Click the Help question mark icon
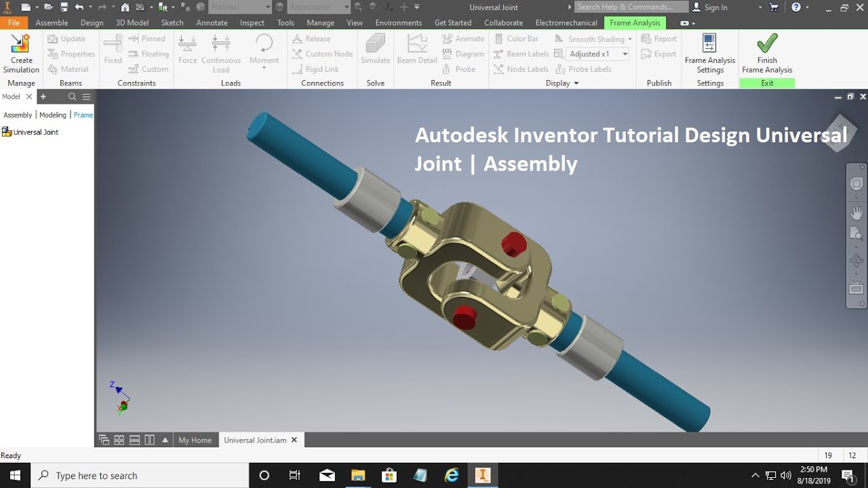The height and width of the screenshot is (488, 868). pyautogui.click(x=796, y=7)
